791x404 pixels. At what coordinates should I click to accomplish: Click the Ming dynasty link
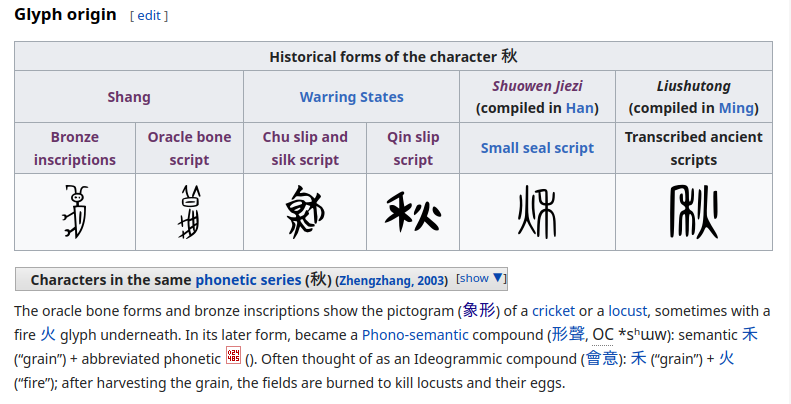tap(737, 108)
